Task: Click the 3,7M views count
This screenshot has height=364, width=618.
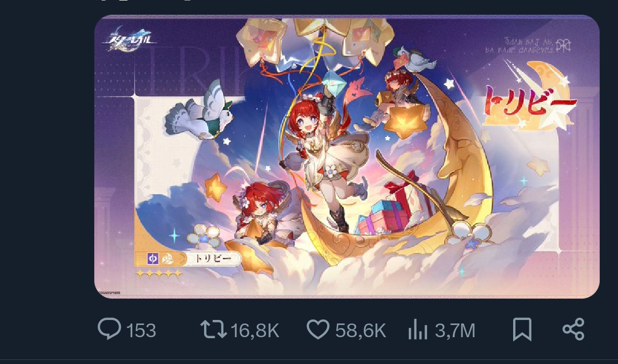Action: pyautogui.click(x=455, y=331)
